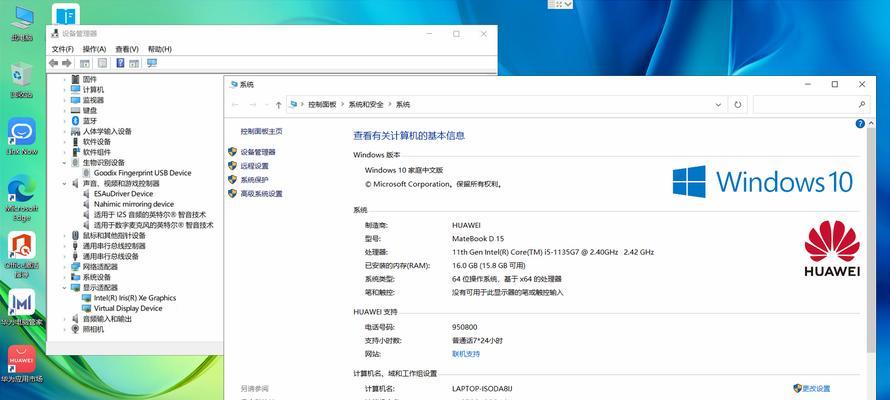Open the This PC desktop icon

(x=22, y=24)
